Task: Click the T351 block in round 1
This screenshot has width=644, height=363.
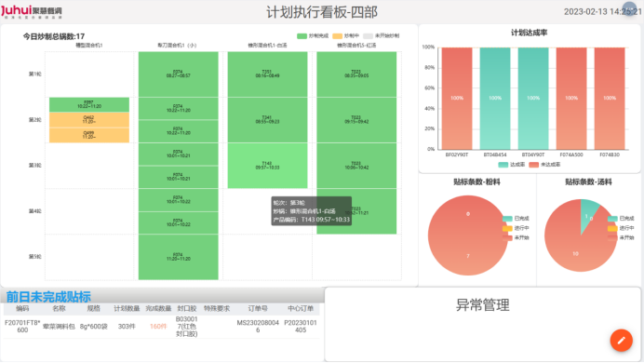Action: [x=267, y=74]
